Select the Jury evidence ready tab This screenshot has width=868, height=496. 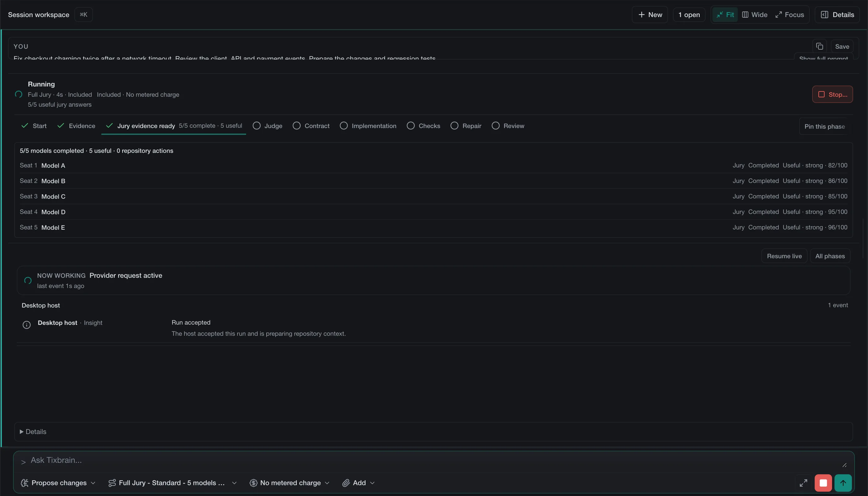click(x=173, y=126)
